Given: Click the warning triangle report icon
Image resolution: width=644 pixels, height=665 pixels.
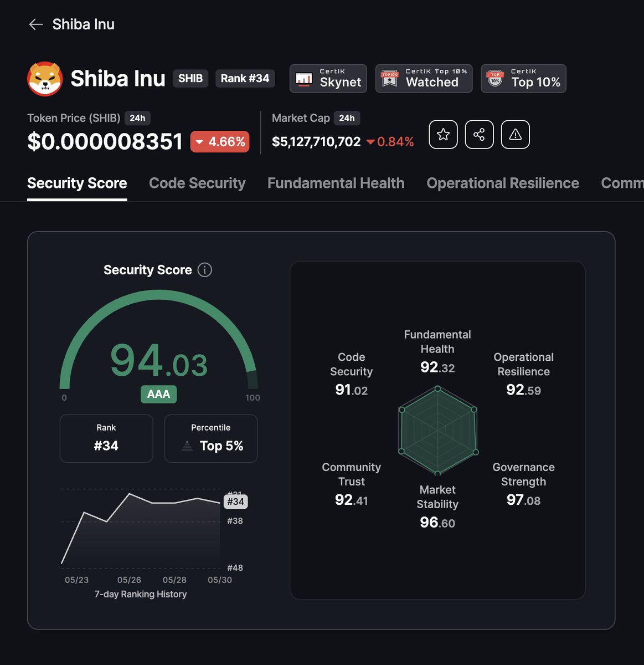Looking at the screenshot, I should 515,134.
